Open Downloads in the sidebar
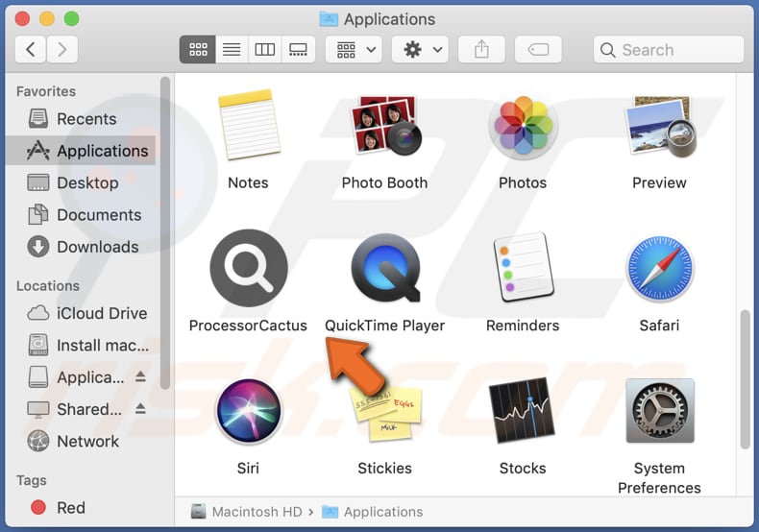This screenshot has height=532, width=759. (x=81, y=247)
